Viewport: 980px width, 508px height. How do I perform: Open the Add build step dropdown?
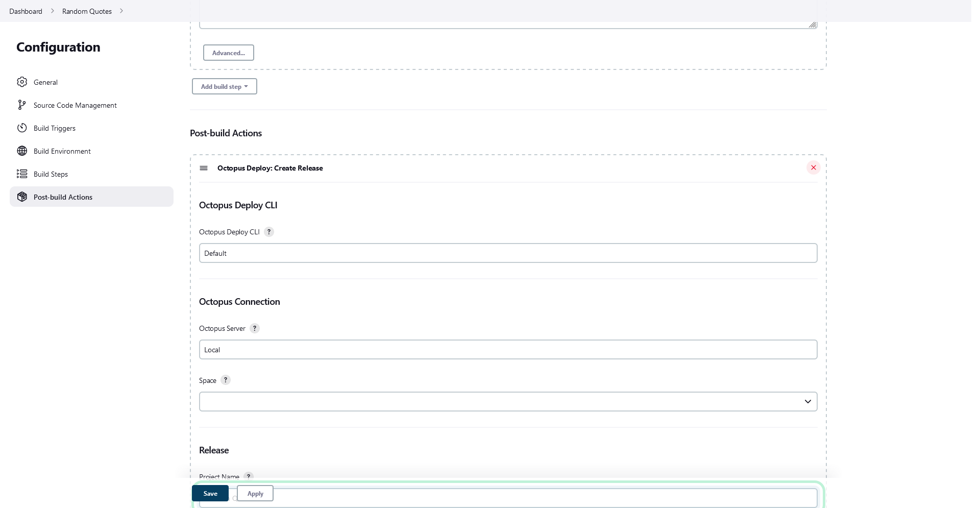click(x=225, y=86)
